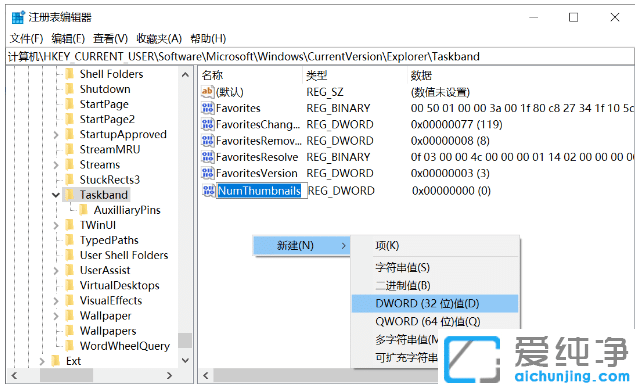
Task: Click the 0x00000008 (8) data value
Action: [x=450, y=140]
